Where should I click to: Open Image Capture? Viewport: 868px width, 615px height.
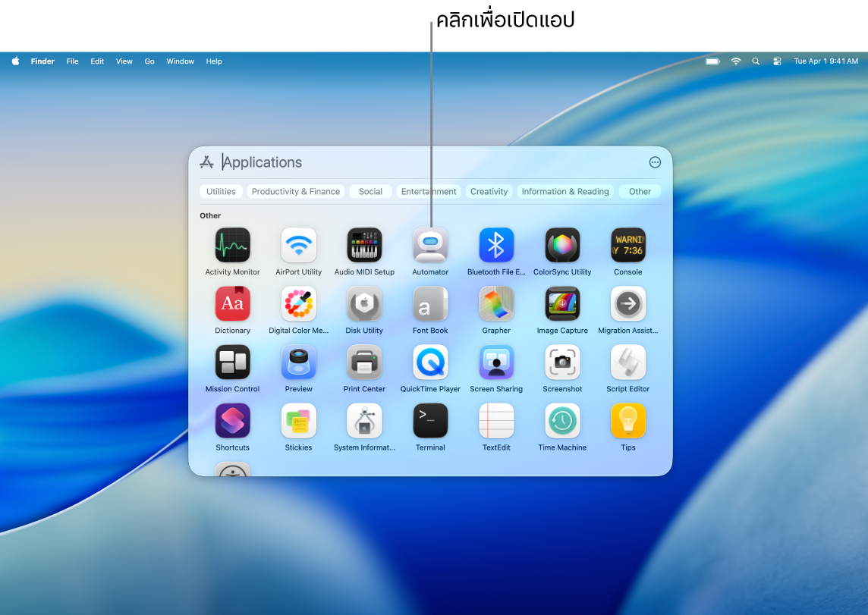pos(562,303)
